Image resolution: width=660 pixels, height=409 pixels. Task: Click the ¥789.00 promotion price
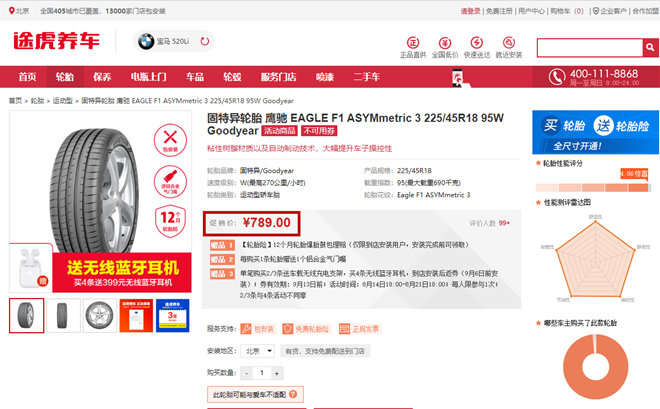[266, 222]
